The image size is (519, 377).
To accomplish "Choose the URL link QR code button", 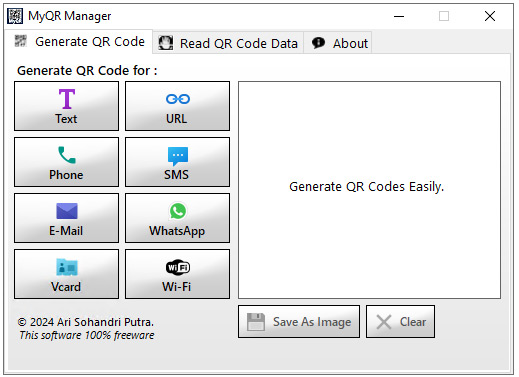I will 177,106.
